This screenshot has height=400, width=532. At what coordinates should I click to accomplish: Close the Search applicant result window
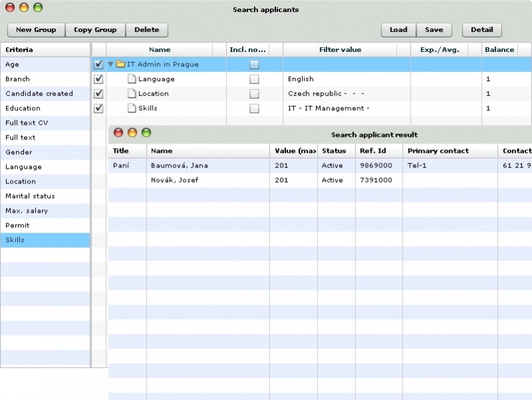(x=119, y=133)
